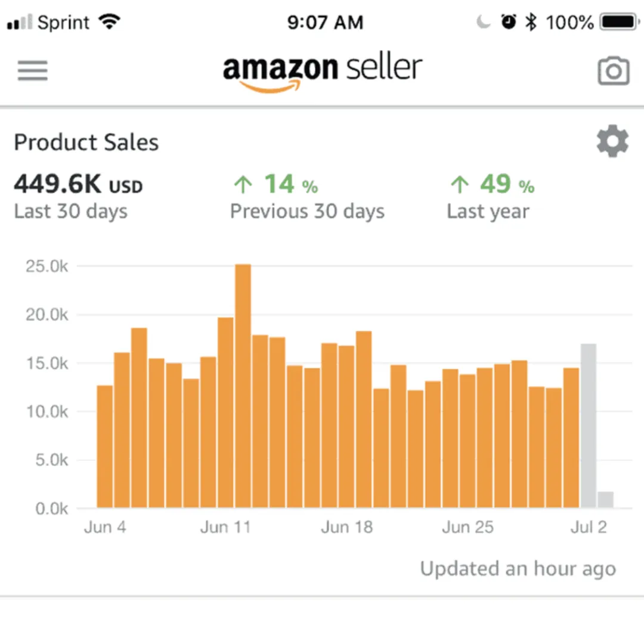
Task: Tap the green arrow beside 14 %
Action: [x=243, y=185]
